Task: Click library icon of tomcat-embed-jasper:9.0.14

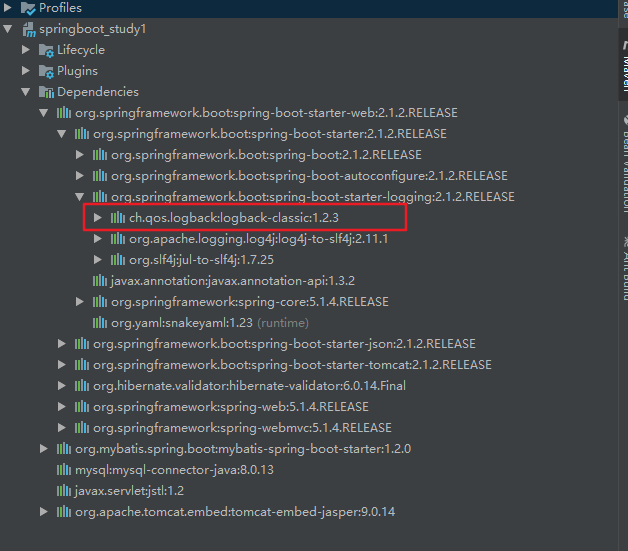Action: coord(64,512)
